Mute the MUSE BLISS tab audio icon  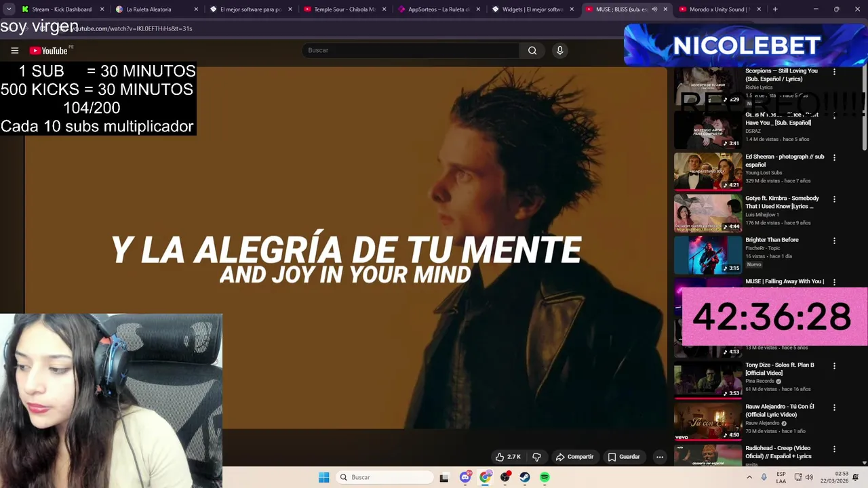(x=654, y=9)
